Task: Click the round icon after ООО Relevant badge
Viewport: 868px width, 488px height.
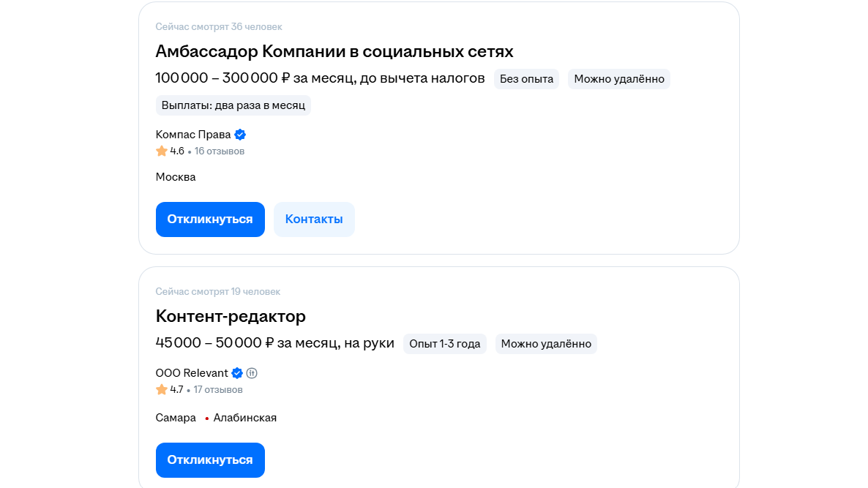Action: 252,373
